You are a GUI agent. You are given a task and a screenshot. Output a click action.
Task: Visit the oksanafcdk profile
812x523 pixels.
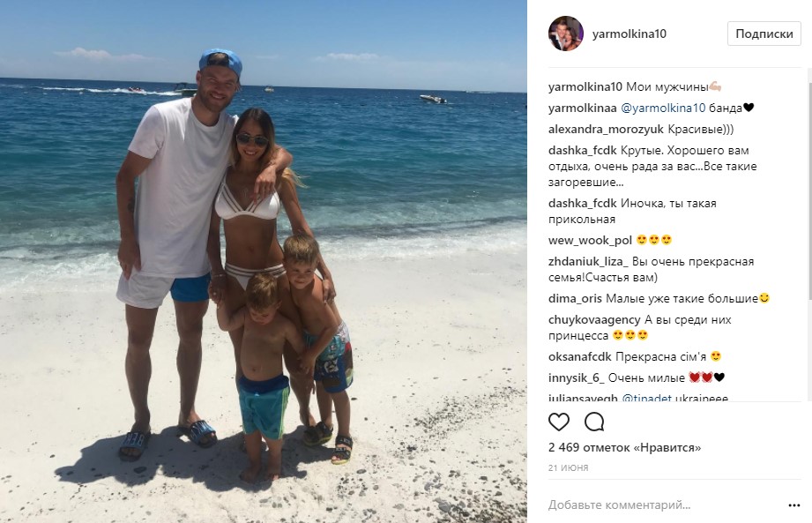click(580, 356)
